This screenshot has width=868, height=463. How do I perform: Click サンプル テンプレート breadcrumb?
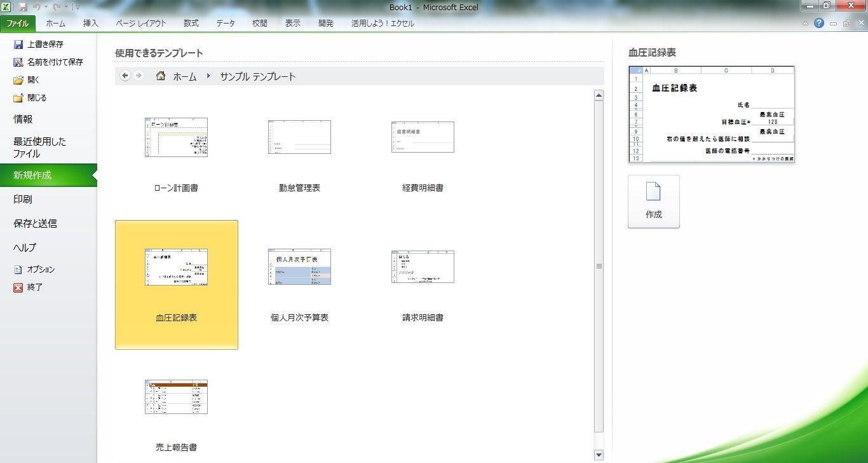pos(258,76)
